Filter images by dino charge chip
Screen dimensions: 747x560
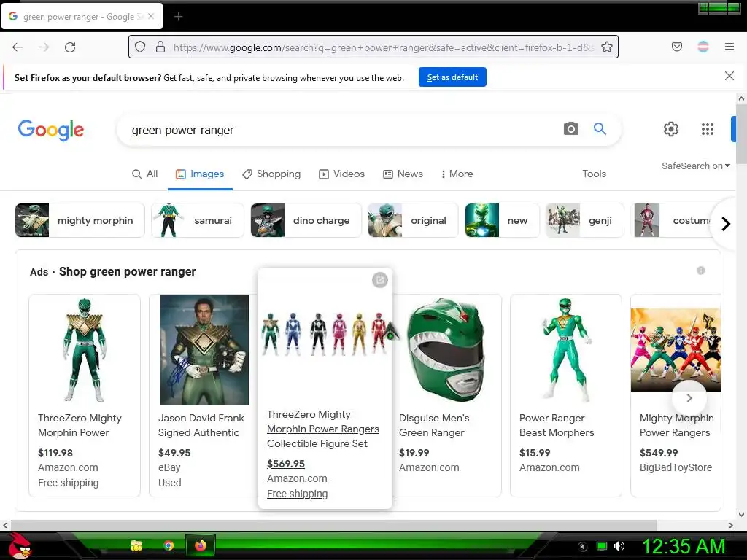pyautogui.click(x=306, y=220)
